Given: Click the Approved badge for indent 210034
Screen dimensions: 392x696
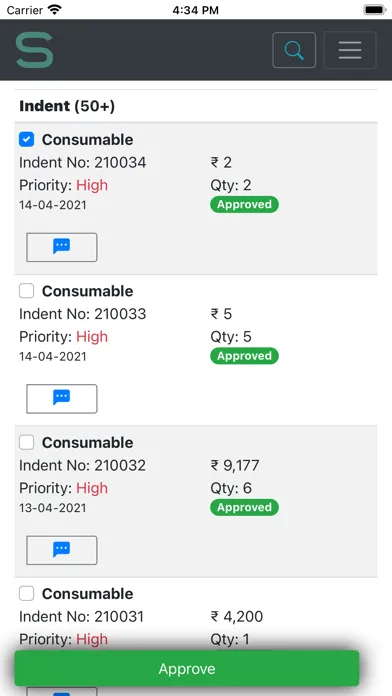Looking at the screenshot, I should point(244,205).
